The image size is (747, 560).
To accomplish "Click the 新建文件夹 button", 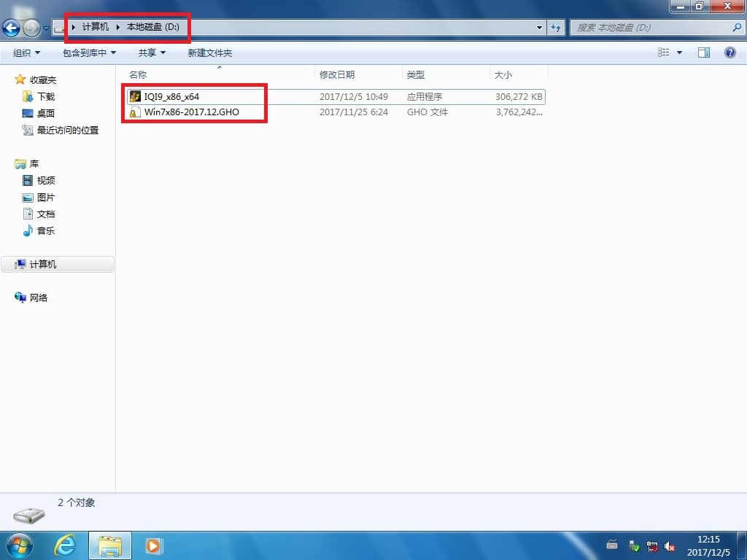I will click(x=209, y=52).
